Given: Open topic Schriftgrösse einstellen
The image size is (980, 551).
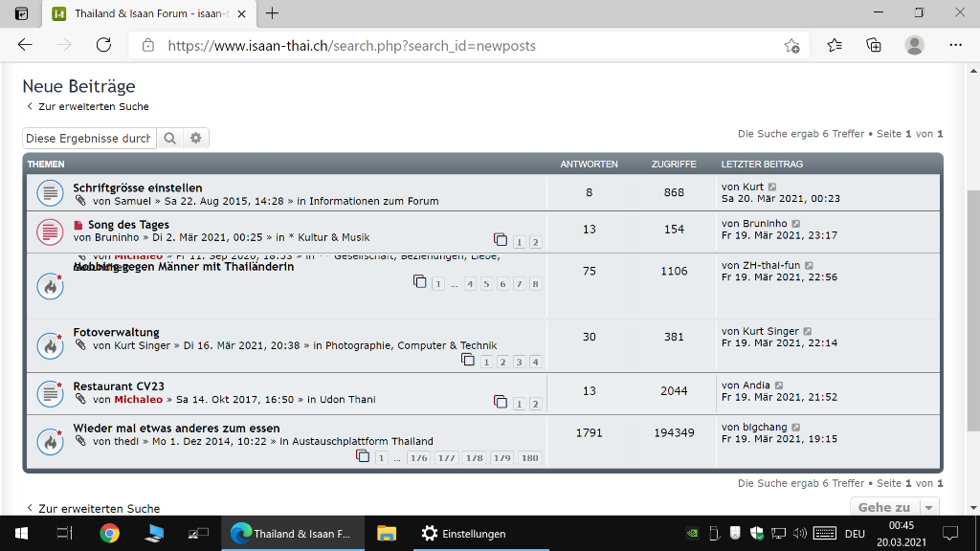Looking at the screenshot, I should click(x=138, y=188).
